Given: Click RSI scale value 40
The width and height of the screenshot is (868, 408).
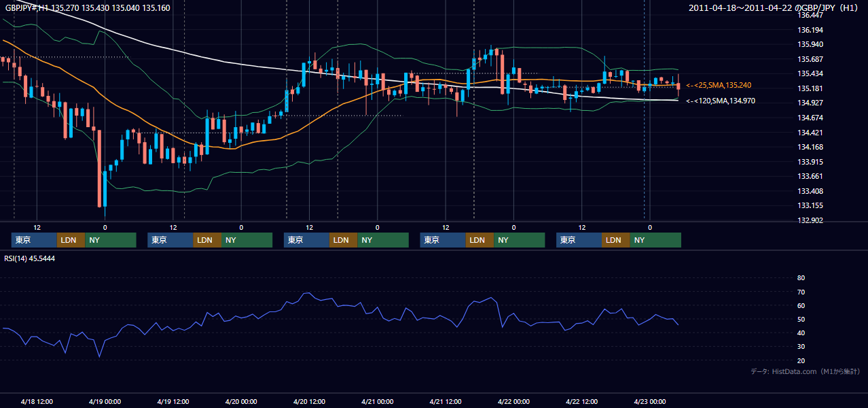Looking at the screenshot, I should [801, 333].
